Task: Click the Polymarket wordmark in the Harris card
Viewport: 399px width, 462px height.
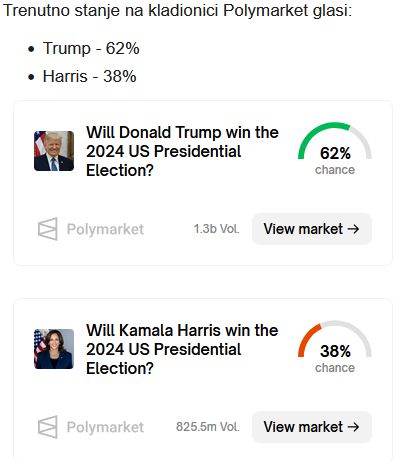Action: coord(105,427)
